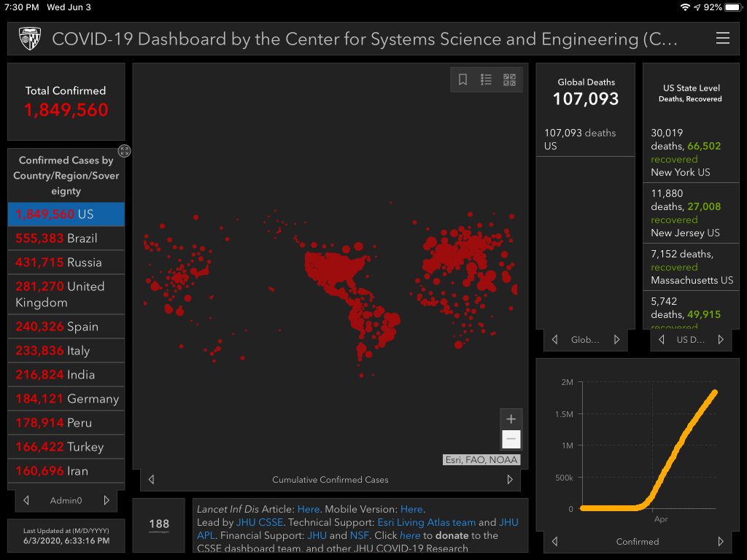Select US row in confirmed cases list
Image resolution: width=747 pixels, height=560 pixels.
click(66, 214)
